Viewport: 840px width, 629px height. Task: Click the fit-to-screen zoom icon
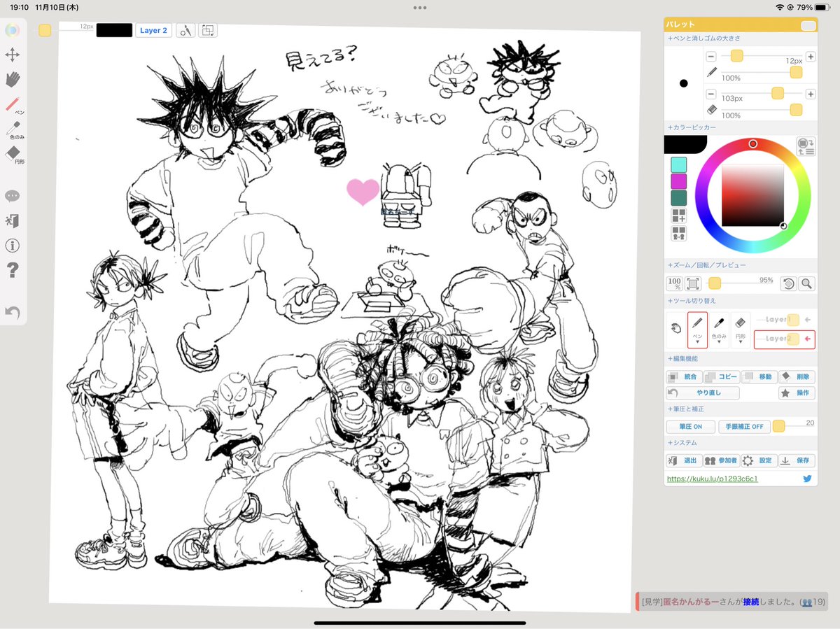click(693, 283)
